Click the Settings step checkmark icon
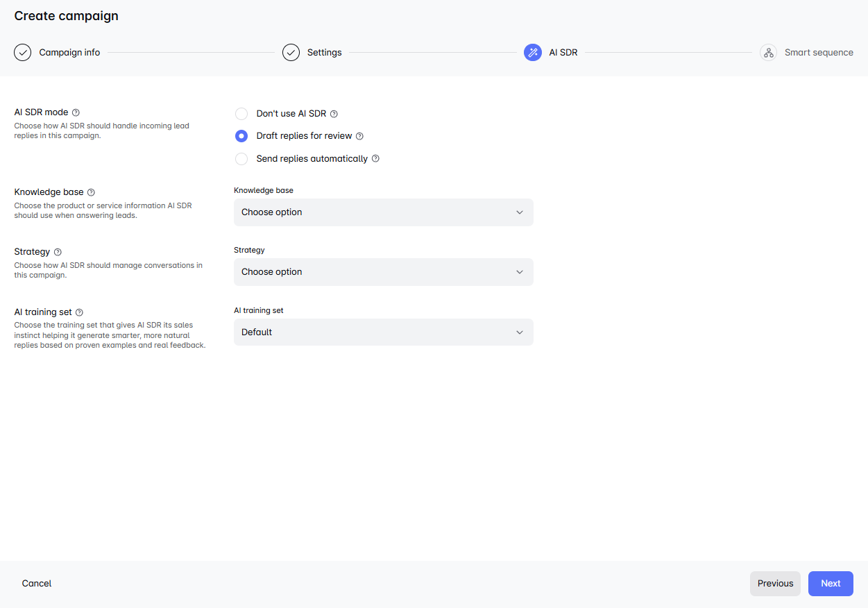This screenshot has height=608, width=868. coord(291,52)
